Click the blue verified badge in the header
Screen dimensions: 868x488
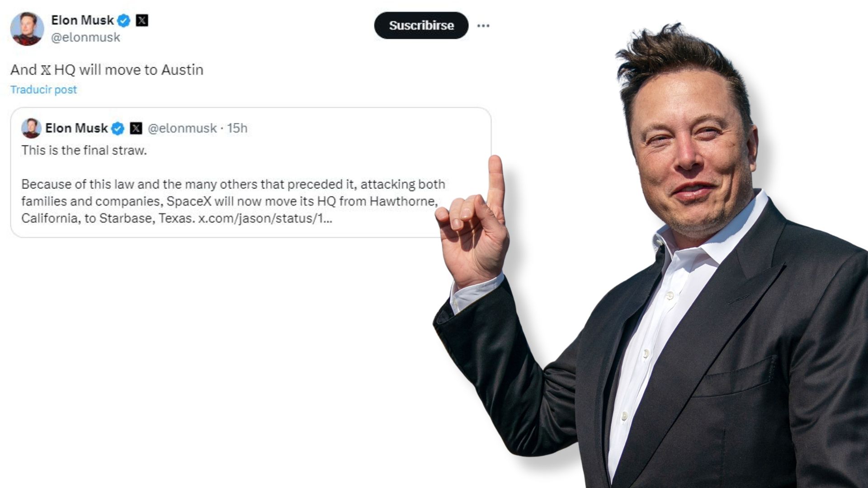[x=124, y=20]
